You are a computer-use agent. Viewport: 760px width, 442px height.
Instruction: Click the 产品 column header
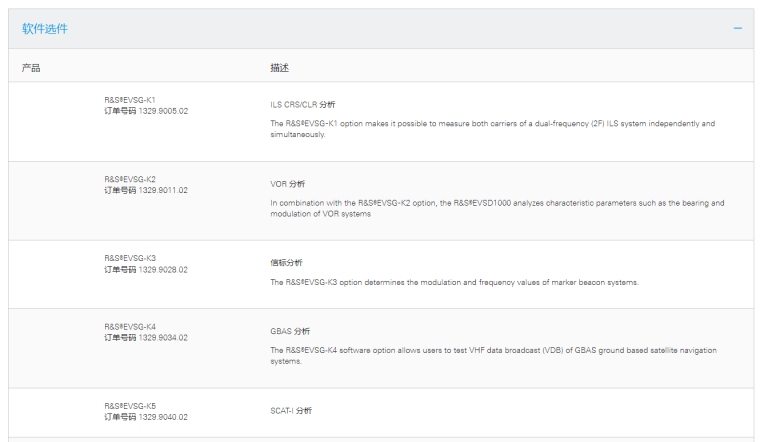(31, 67)
